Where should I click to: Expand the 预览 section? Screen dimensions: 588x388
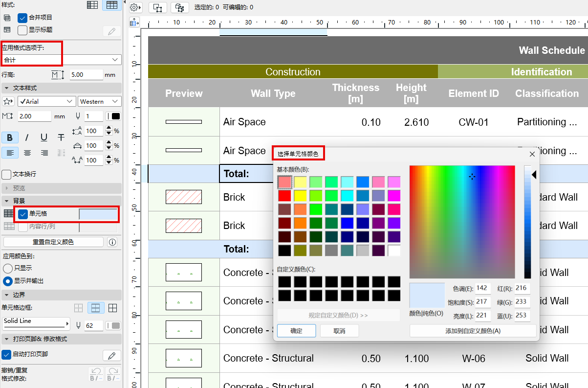click(x=19, y=188)
